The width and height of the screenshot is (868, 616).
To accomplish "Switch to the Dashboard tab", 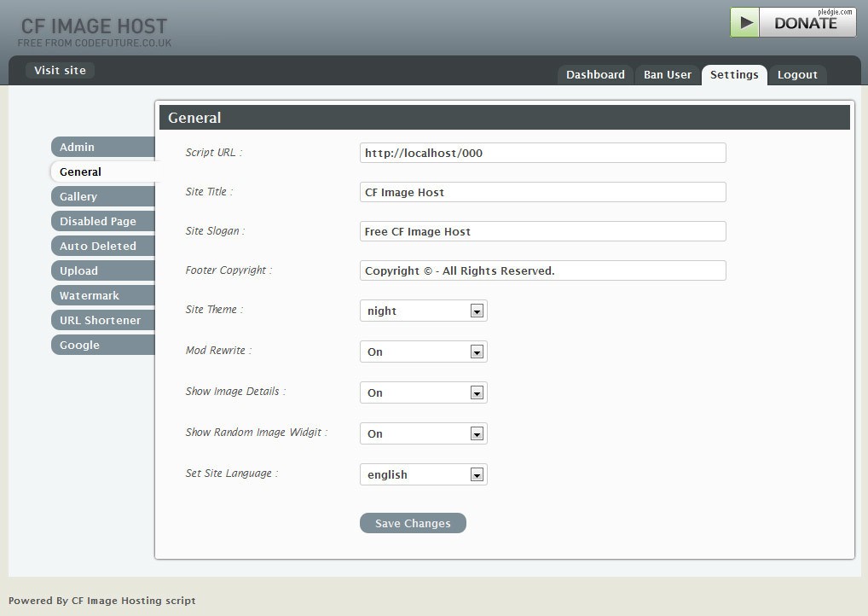I will coord(595,75).
